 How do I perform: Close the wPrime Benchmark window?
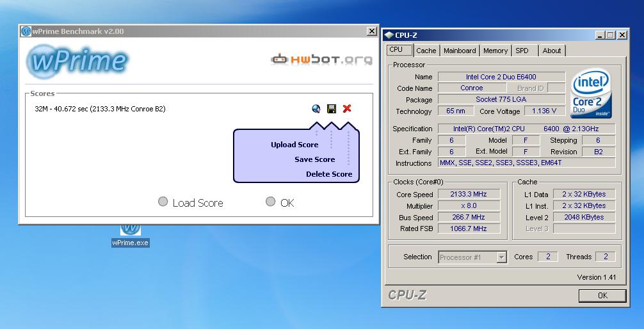(372, 31)
